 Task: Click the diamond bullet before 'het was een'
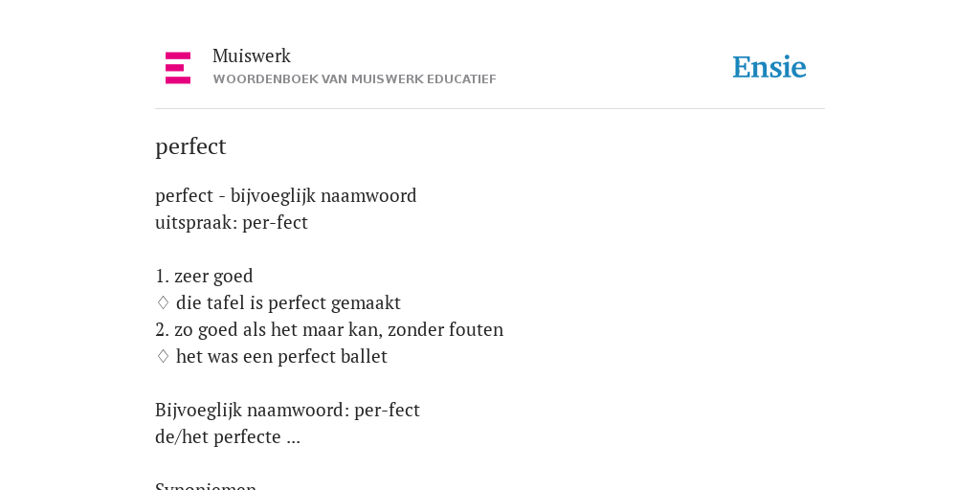click(163, 357)
